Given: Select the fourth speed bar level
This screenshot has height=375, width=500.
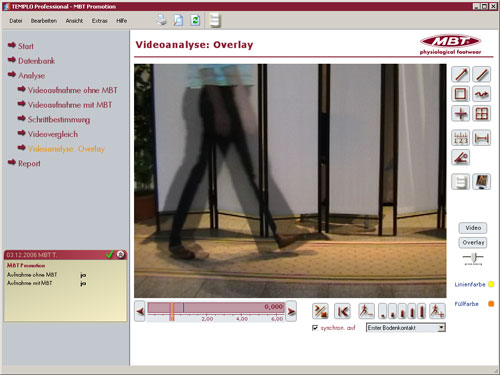Looking at the screenshot, I should (x=412, y=311).
